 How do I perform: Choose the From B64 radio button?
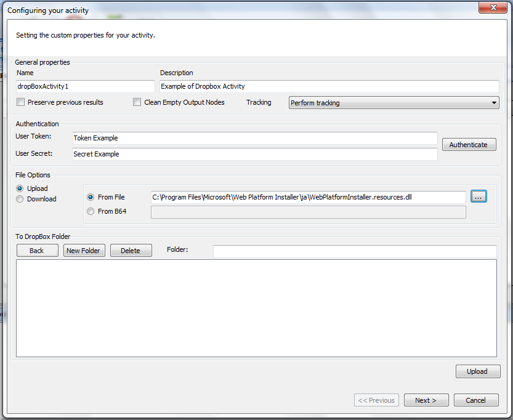[x=91, y=211]
